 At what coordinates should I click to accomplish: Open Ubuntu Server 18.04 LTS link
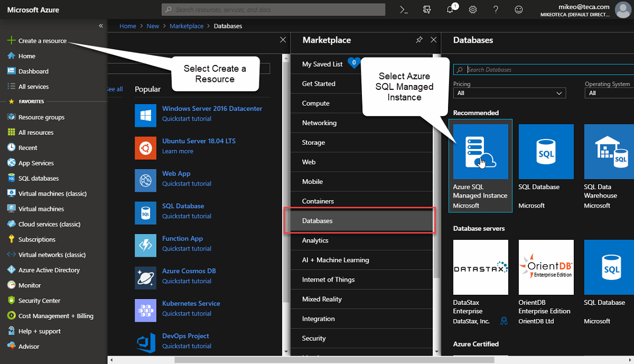(199, 141)
